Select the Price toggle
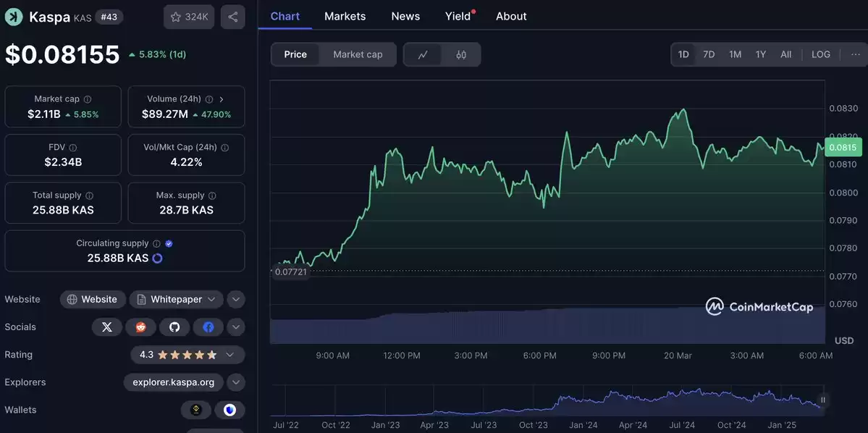 [295, 55]
